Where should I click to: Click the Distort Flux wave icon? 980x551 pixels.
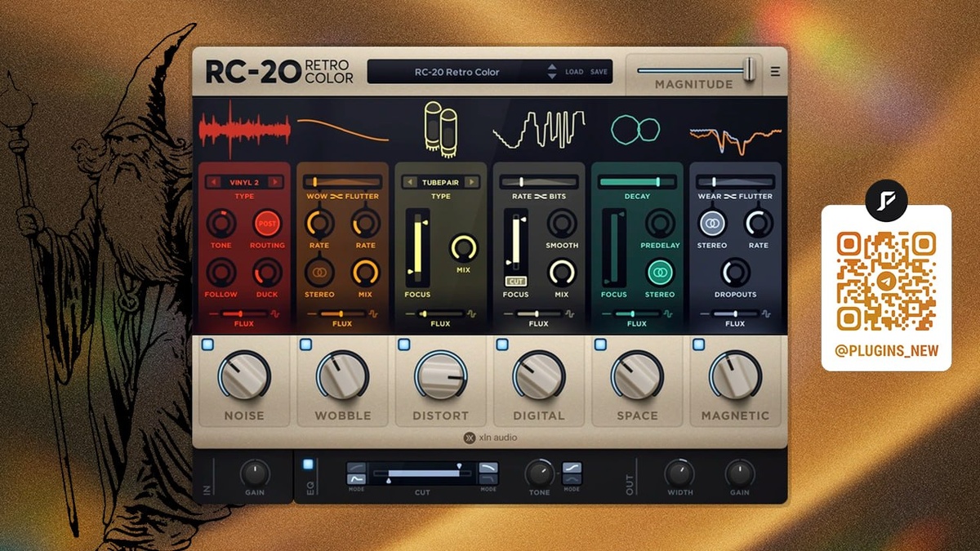click(x=471, y=313)
